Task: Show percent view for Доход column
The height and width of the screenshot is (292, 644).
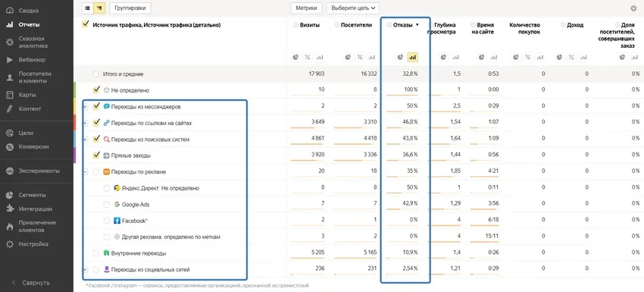Action: 571,57
